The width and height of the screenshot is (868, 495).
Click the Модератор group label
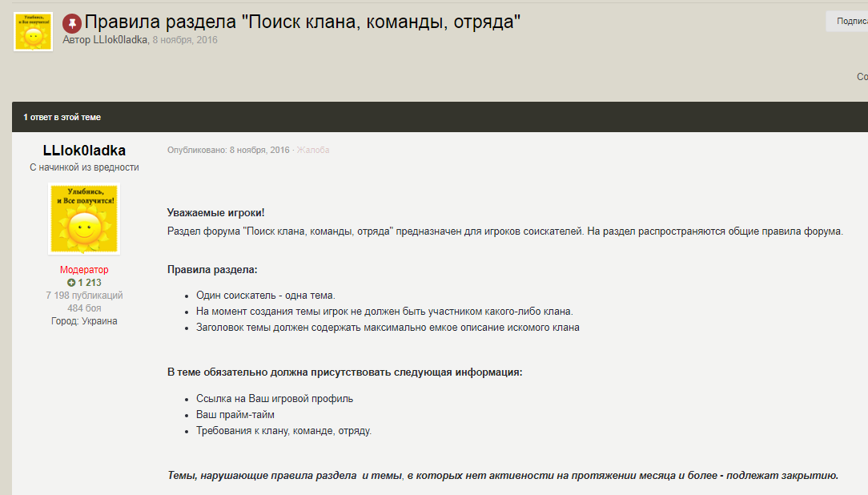(84, 270)
